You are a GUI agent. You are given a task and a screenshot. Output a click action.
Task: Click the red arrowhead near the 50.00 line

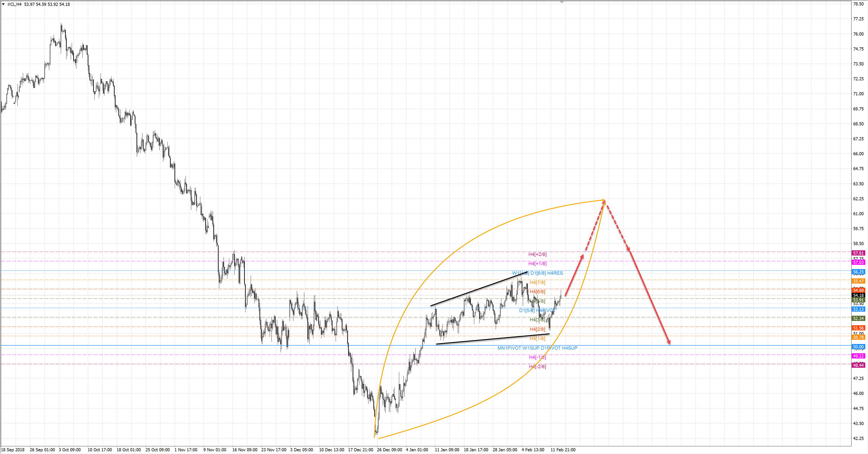669,343
